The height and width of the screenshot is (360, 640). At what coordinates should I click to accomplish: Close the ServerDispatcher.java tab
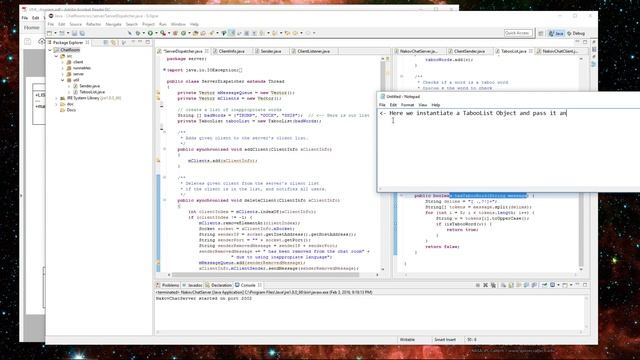[x=207, y=51]
